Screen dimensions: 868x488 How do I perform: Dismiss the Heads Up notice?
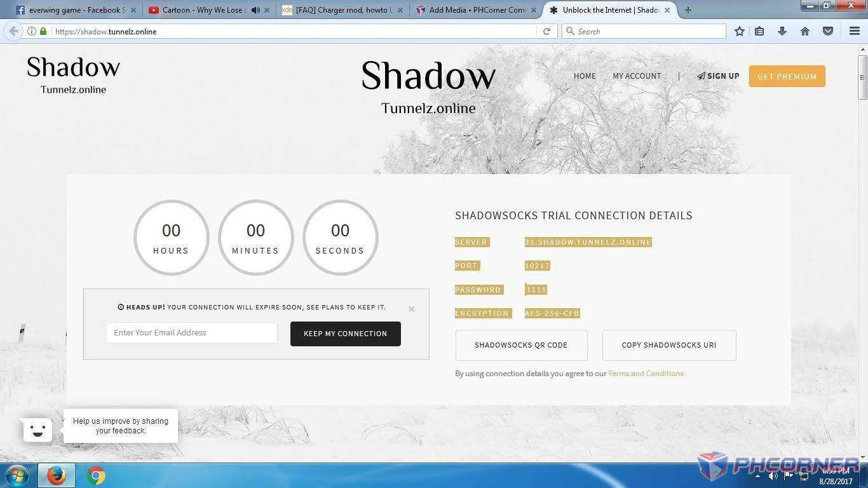[411, 309]
